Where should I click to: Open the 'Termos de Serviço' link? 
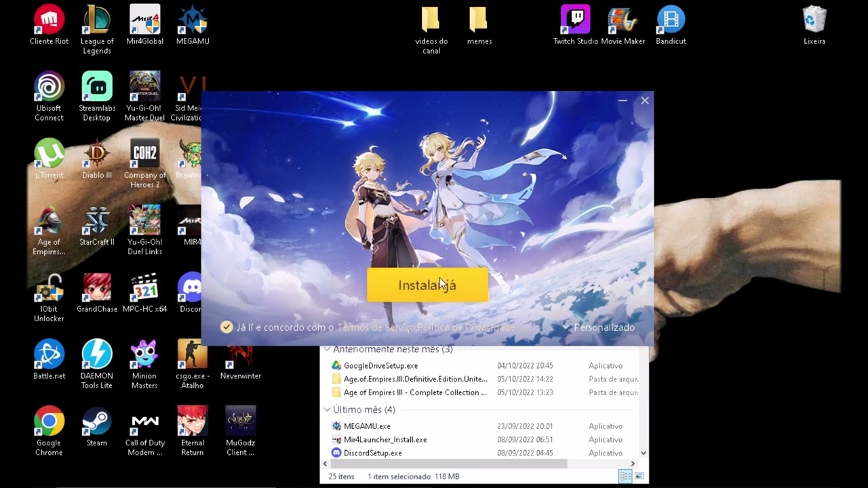376,327
